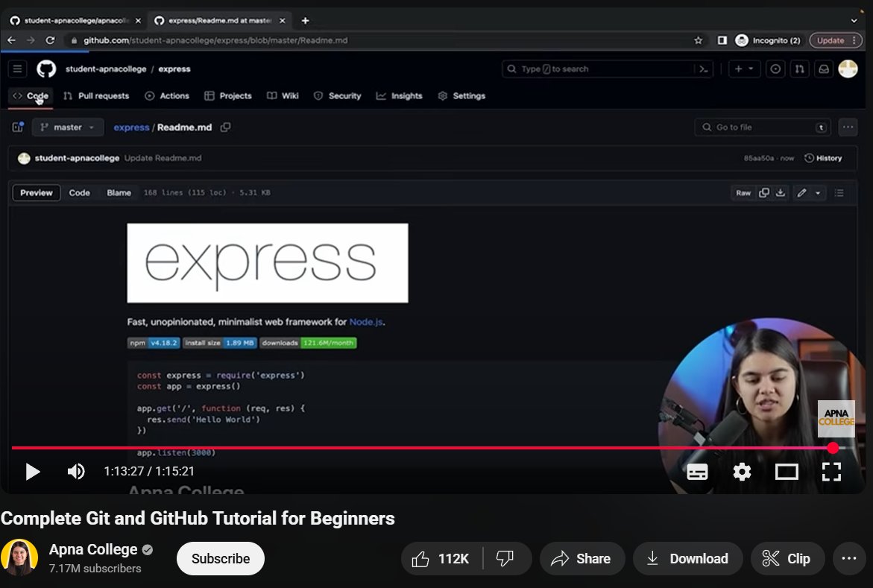Viewport: 873px width, 588px height.
Task: Expand the file tree side panel
Action: click(18, 127)
